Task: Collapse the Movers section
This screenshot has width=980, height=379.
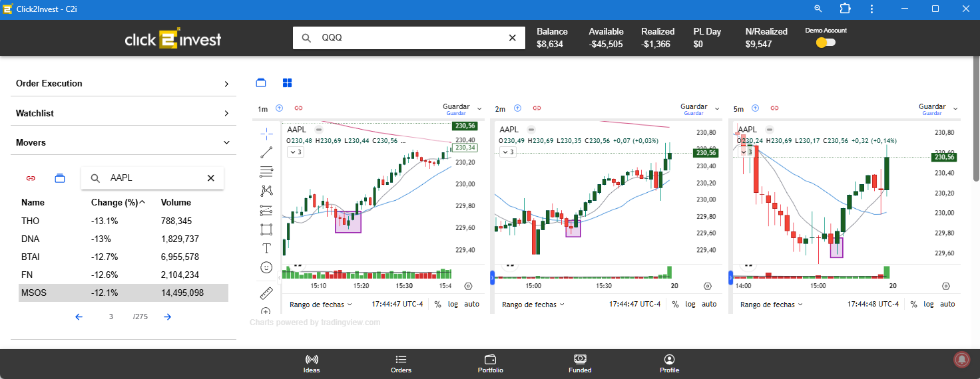Action: [x=123, y=142]
